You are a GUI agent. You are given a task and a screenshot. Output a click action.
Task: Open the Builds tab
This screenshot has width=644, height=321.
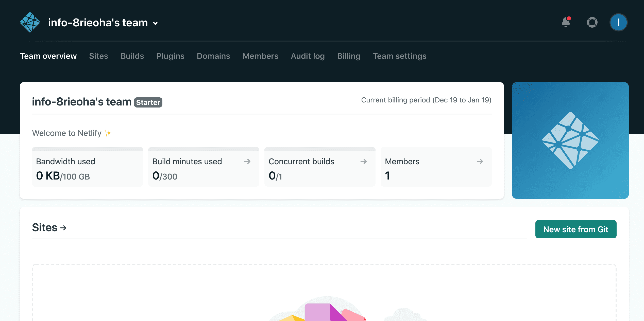pyautogui.click(x=132, y=56)
